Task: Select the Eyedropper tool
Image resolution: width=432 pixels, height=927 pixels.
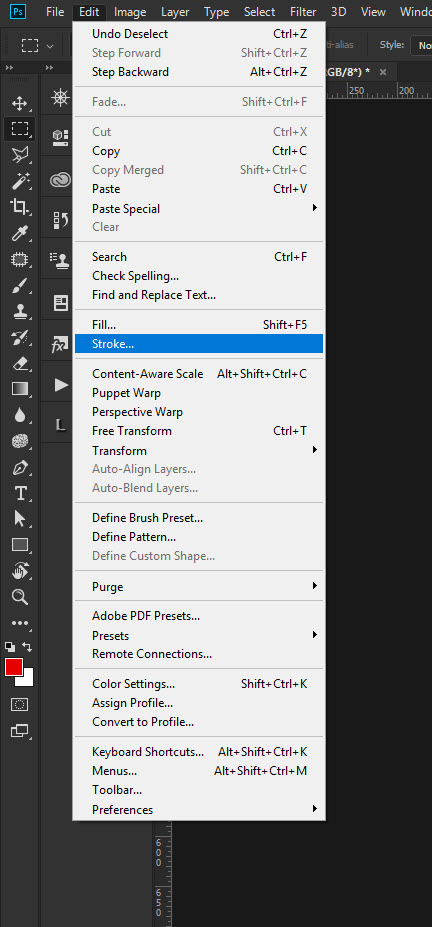Action: click(x=20, y=233)
